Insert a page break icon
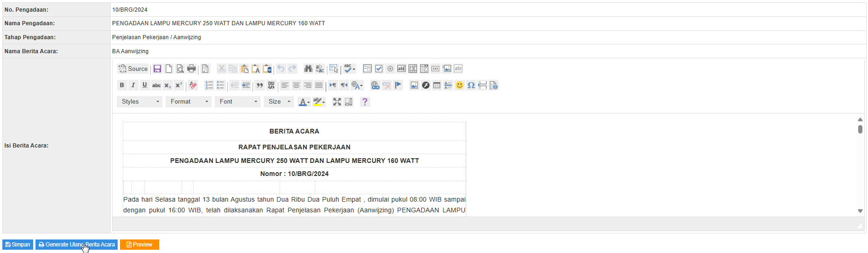Image resolution: width=868 pixels, height=253 pixels. pos(482,85)
